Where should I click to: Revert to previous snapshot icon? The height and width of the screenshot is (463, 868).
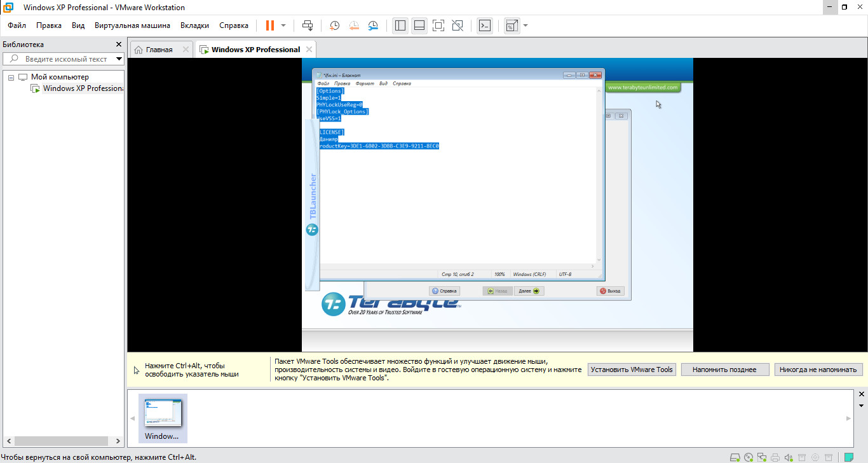point(354,25)
